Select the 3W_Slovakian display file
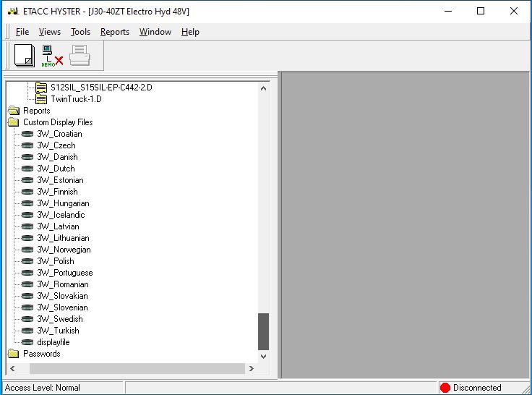This screenshot has height=395, width=532. pyautogui.click(x=62, y=296)
